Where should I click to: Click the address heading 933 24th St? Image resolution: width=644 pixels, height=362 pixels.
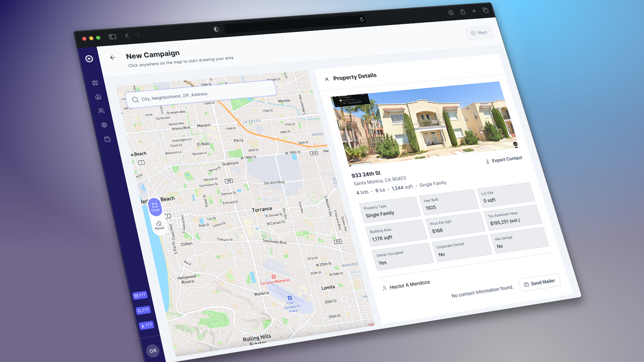point(366,174)
